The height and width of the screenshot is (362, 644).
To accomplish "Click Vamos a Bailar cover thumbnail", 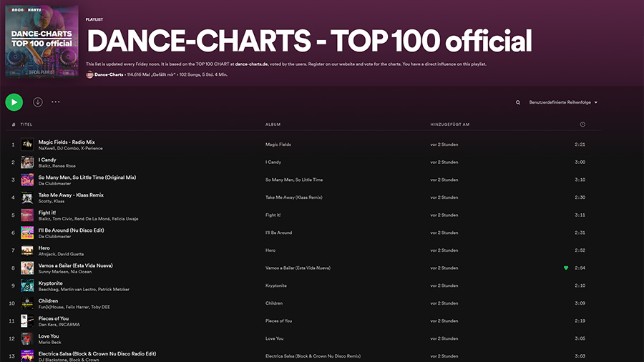I will [x=27, y=268].
